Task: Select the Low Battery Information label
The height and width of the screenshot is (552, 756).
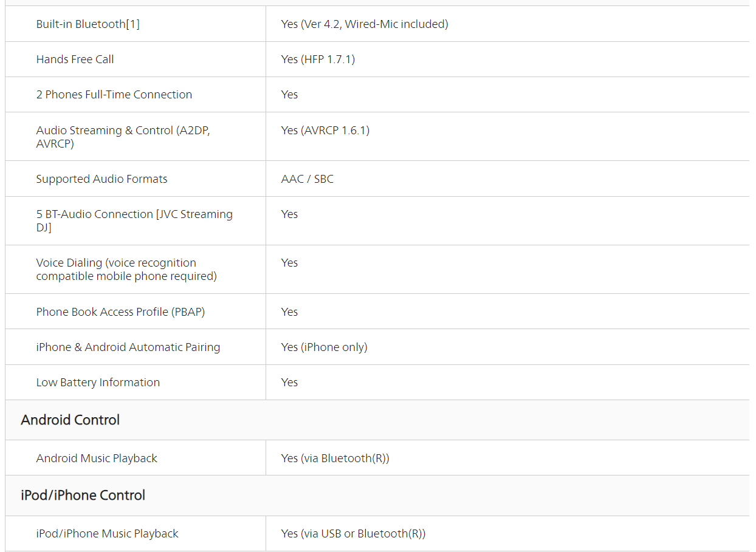Action: click(x=98, y=383)
